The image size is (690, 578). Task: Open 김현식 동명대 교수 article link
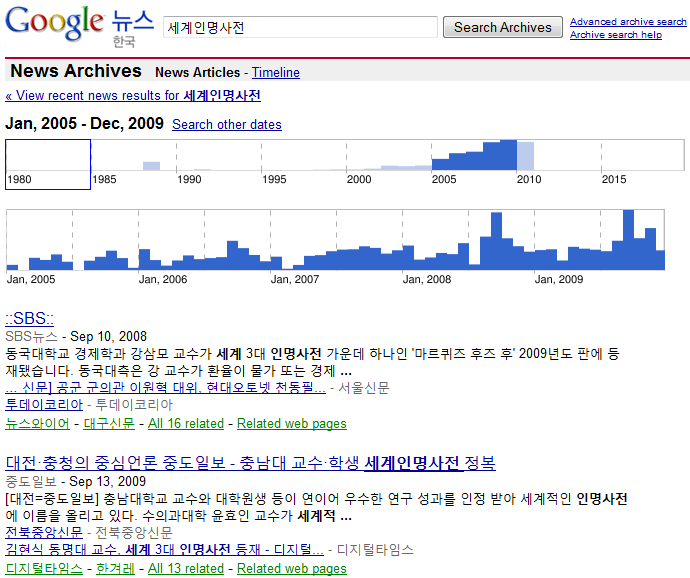coord(165,549)
